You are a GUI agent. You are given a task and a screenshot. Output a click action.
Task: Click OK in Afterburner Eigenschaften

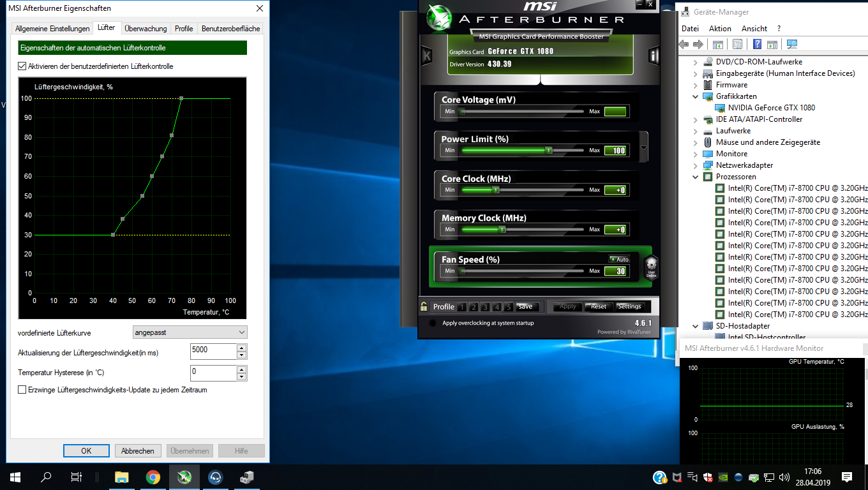[86, 450]
